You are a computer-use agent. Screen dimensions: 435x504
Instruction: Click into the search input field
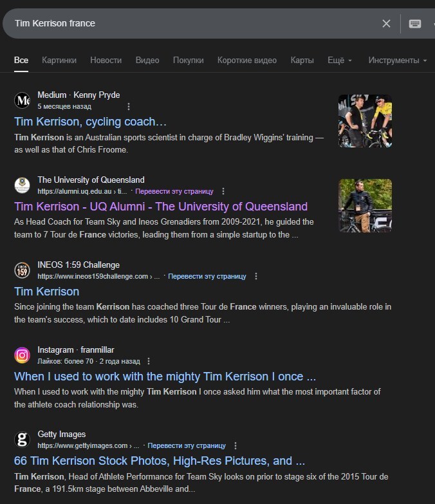point(193,24)
